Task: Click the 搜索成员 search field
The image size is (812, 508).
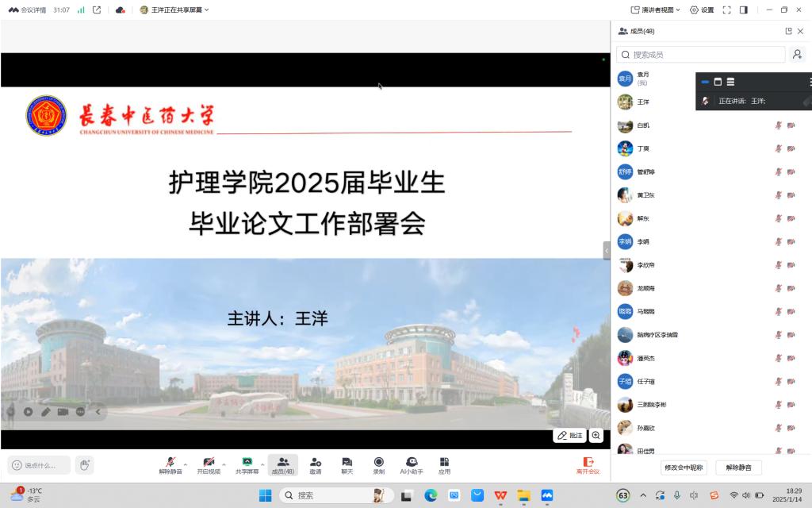Action: [701, 55]
